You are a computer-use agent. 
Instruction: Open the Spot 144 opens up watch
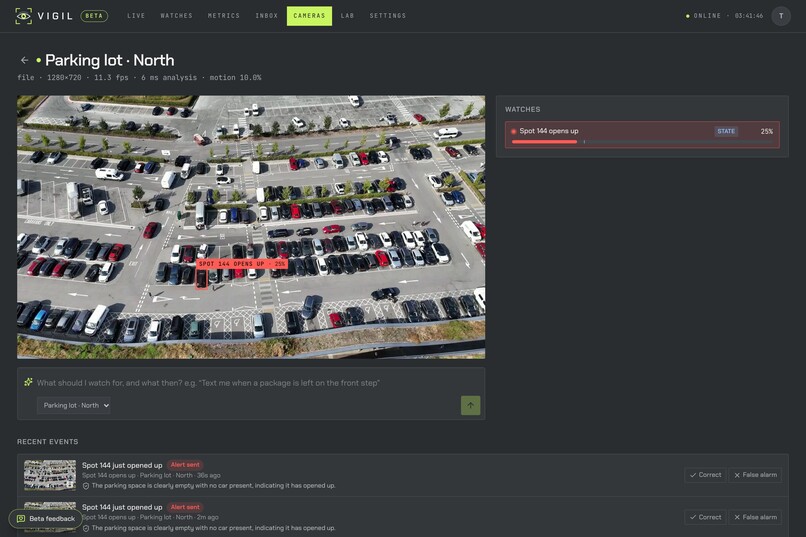click(642, 135)
